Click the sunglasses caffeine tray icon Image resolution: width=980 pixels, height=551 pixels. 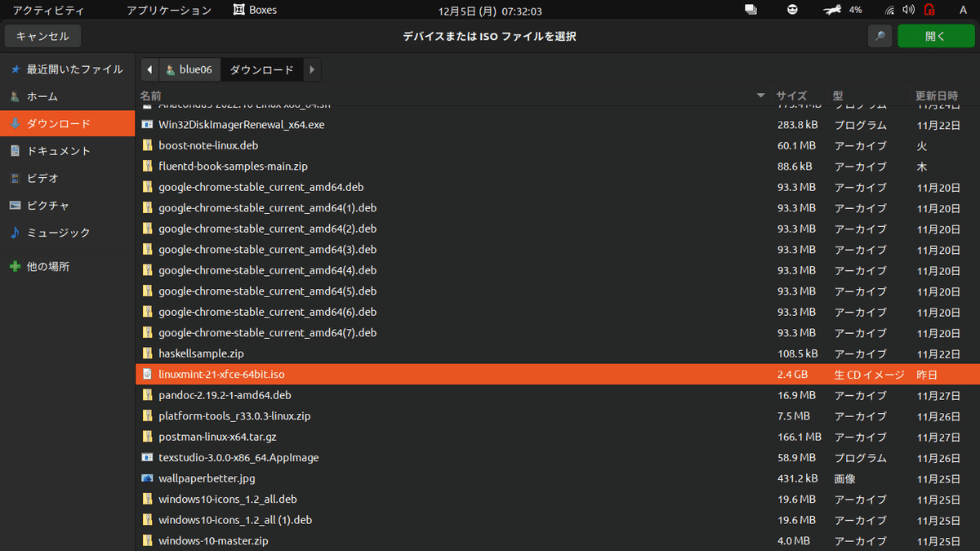[x=791, y=9]
